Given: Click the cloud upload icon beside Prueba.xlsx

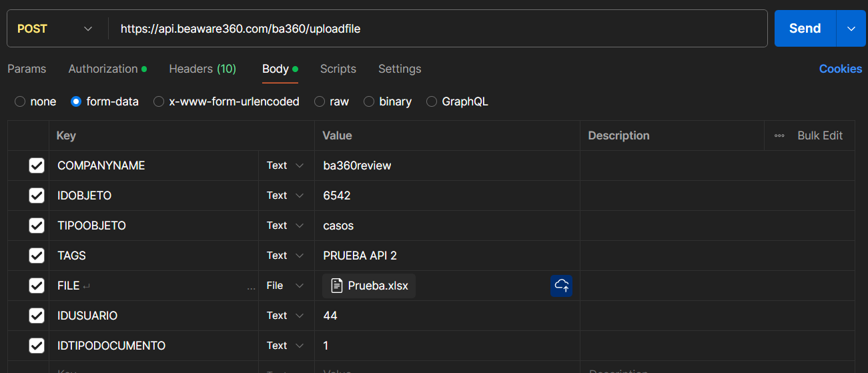Looking at the screenshot, I should click(561, 286).
